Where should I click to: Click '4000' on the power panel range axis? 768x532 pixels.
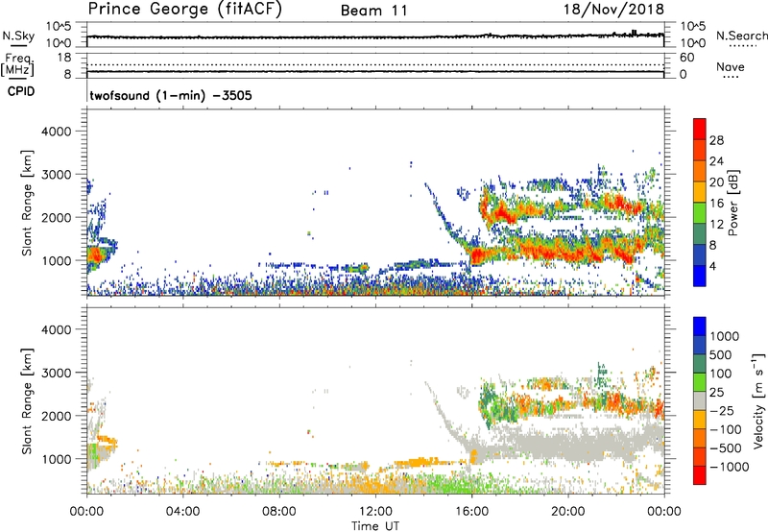[56, 132]
